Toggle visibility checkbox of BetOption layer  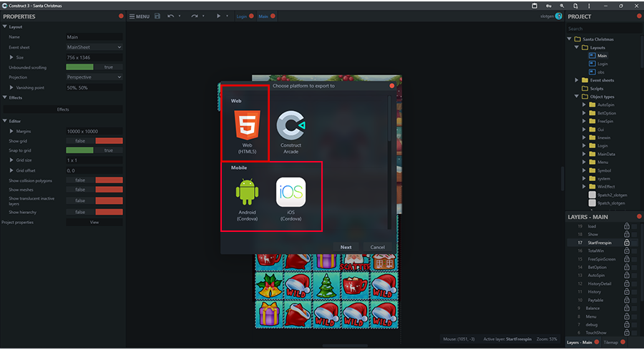coord(635,267)
